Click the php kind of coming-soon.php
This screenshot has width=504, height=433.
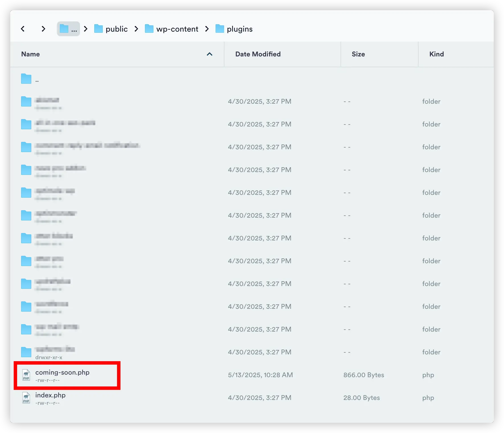coord(428,375)
